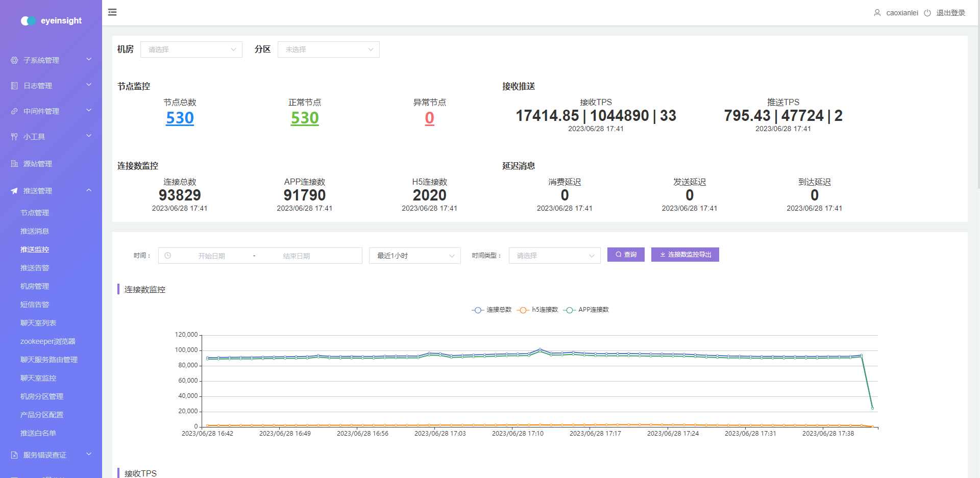
Task: Click the final drop point of the APP连接数 line
Action: [x=872, y=408]
